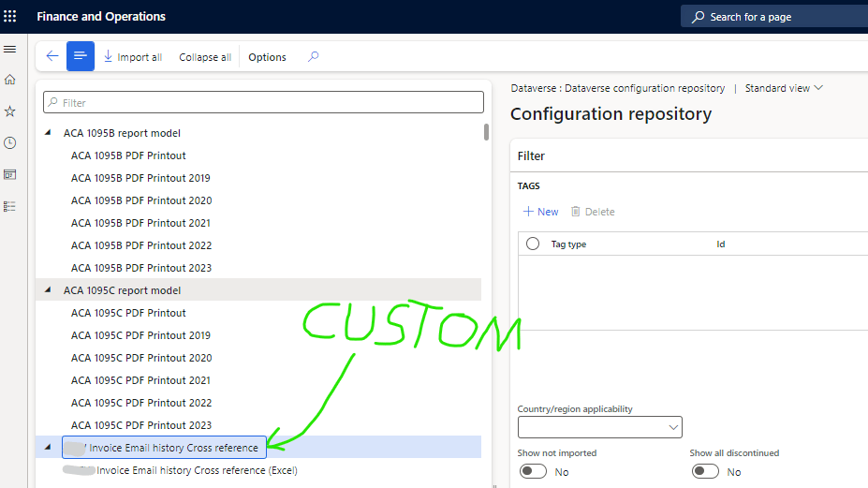The image size is (868, 488).
Task: Click the tree Filter input field
Action: coord(265,102)
